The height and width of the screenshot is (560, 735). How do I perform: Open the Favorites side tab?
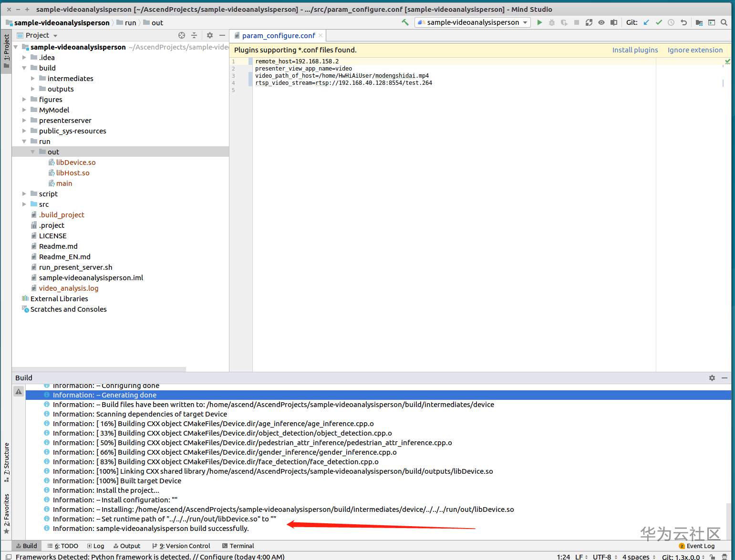6,514
